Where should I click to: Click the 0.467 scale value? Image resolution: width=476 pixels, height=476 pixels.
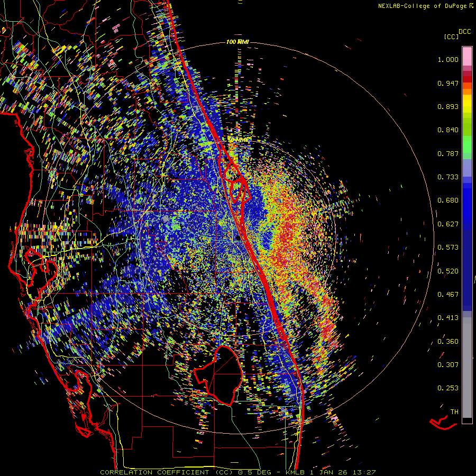pos(448,295)
